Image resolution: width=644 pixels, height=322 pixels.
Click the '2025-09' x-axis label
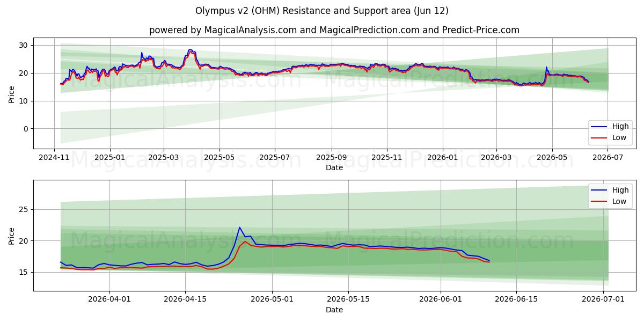tap(331, 158)
